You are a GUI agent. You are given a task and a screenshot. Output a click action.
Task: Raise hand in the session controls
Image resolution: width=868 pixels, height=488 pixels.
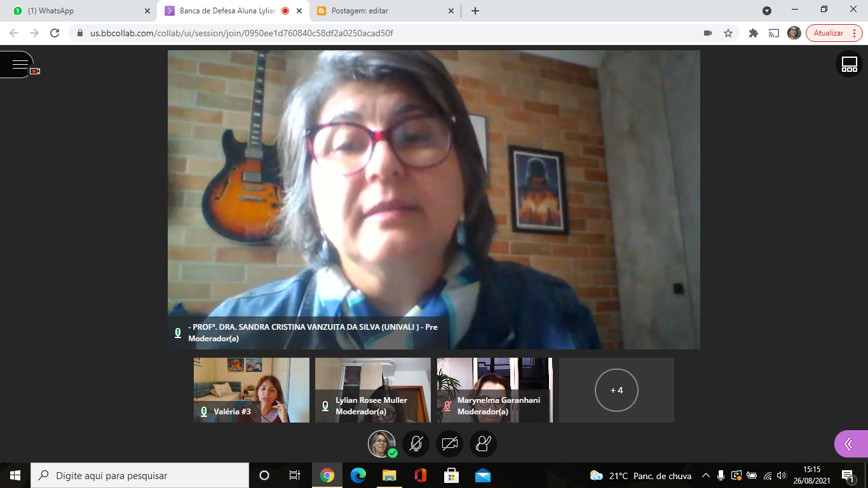(483, 444)
